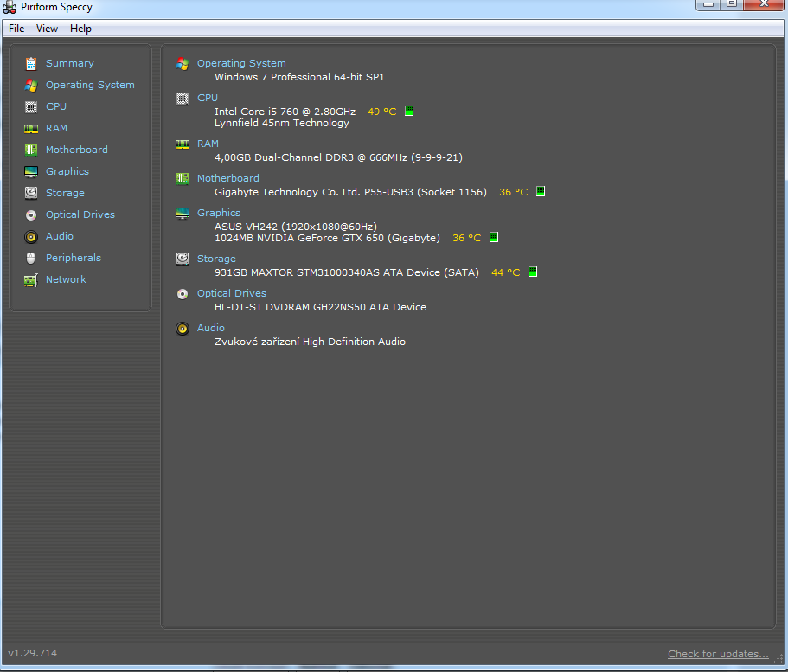
Task: Click the green temperature indicator beside motherboard 36 °C
Action: tap(541, 191)
